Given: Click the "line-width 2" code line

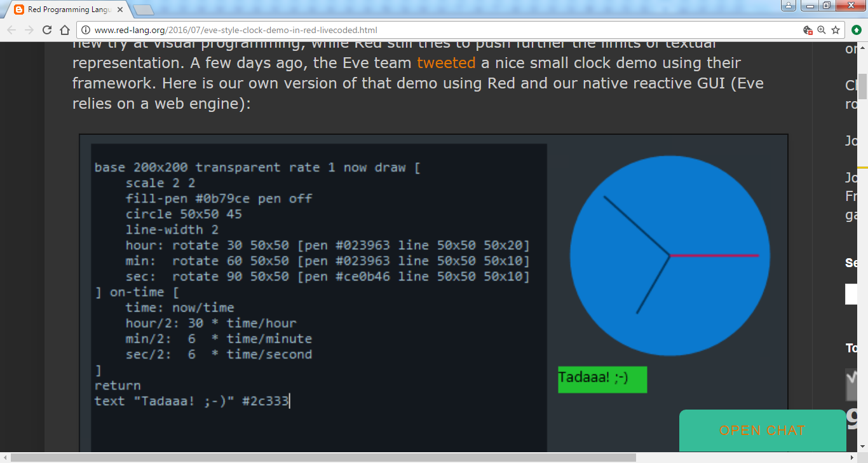Looking at the screenshot, I should click(172, 230).
